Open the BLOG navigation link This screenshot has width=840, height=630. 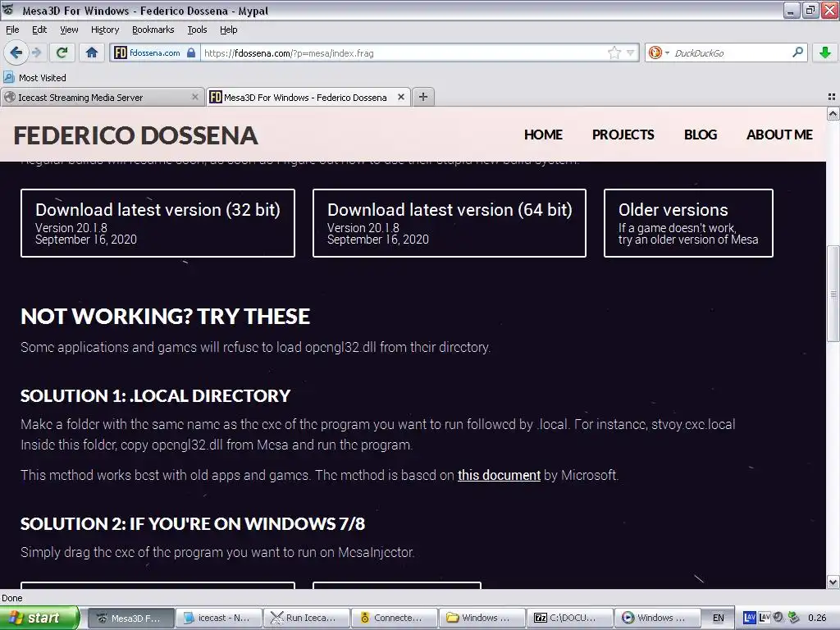(x=701, y=135)
